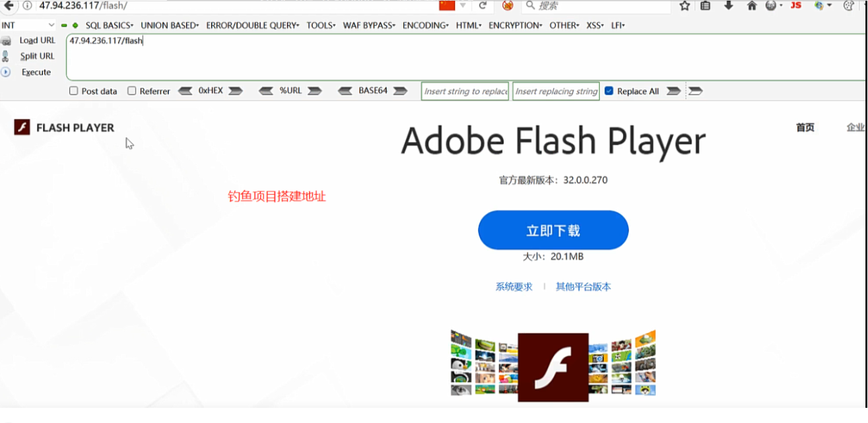Click the Execute play icon
The height and width of the screenshot is (423, 868).
pos(6,72)
